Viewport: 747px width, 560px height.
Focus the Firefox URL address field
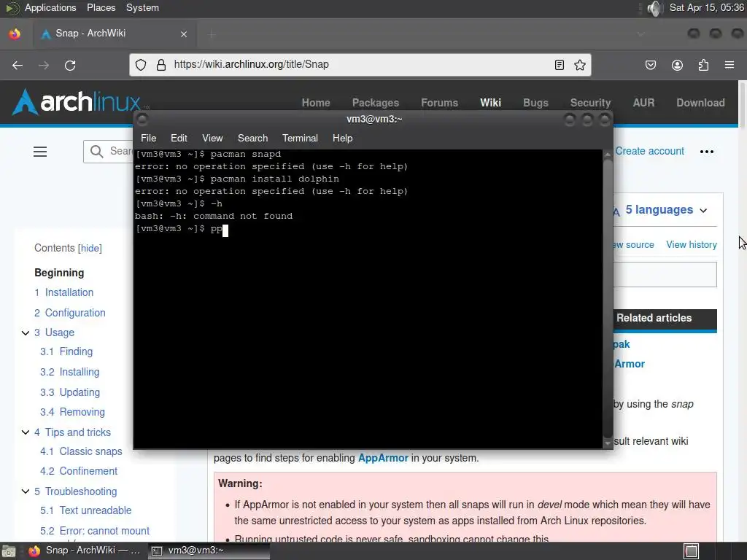(x=360, y=65)
